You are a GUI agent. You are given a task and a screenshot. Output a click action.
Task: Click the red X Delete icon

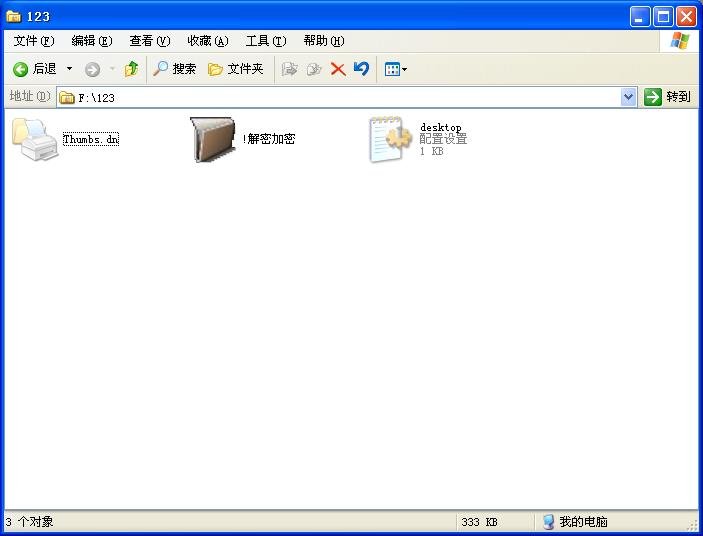coord(338,69)
